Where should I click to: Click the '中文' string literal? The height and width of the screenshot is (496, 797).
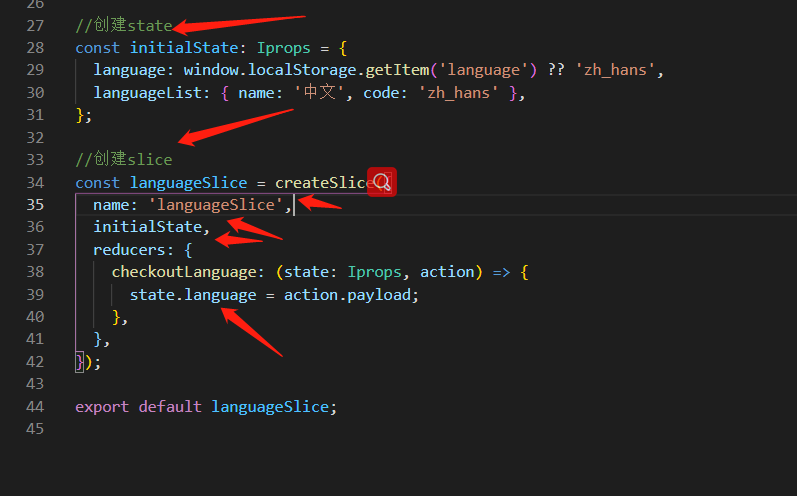320,92
